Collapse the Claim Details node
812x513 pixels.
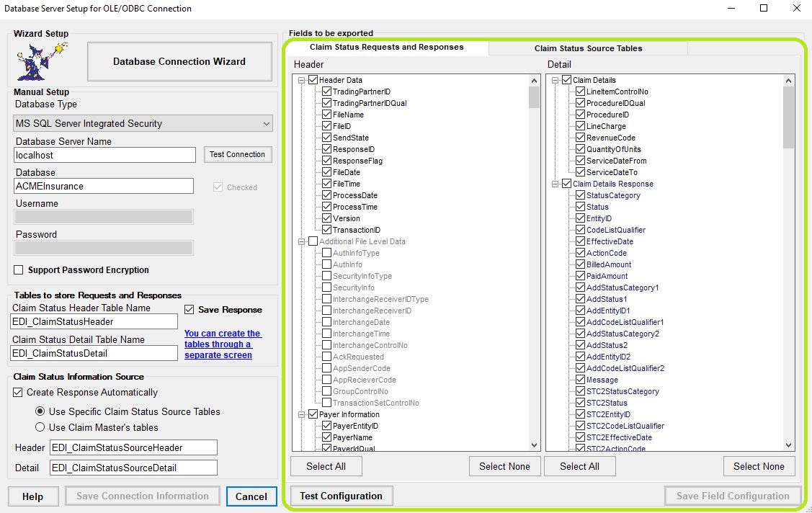pos(555,80)
